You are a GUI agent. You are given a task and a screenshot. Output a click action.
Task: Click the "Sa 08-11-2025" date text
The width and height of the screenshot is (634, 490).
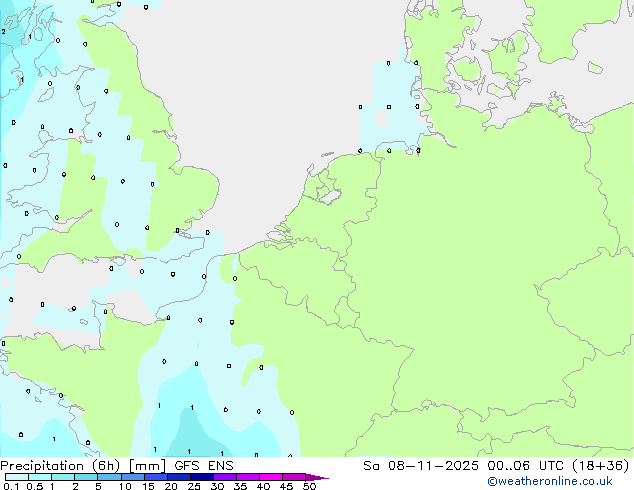[421, 466]
